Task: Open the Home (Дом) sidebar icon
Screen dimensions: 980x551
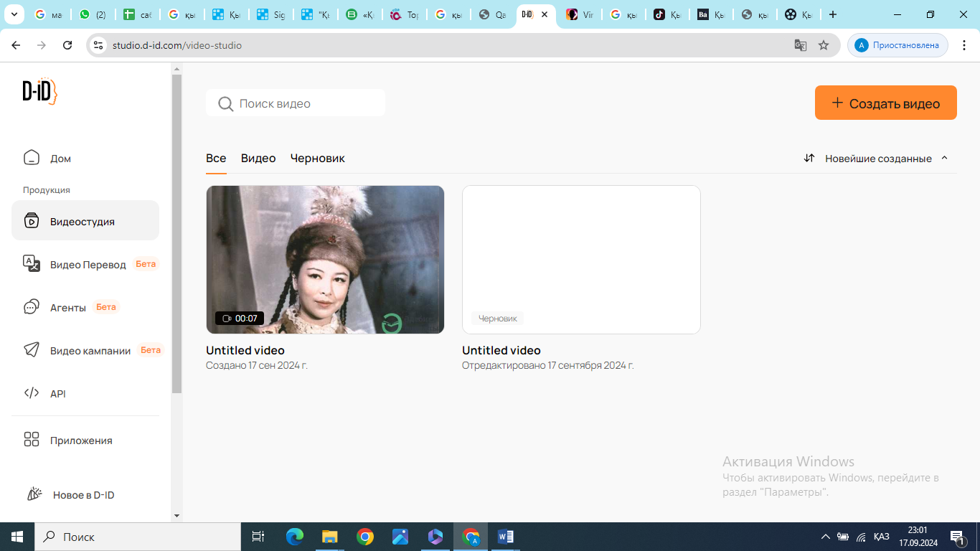Action: pos(31,158)
